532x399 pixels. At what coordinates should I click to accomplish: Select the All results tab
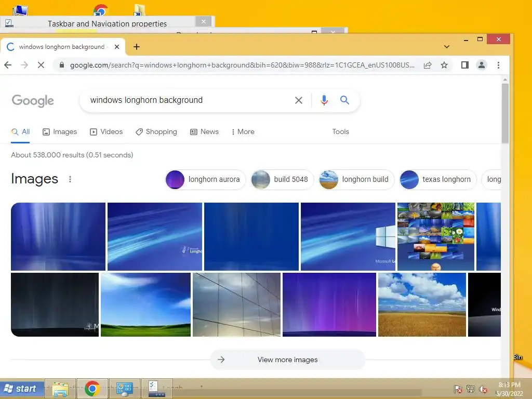20,131
